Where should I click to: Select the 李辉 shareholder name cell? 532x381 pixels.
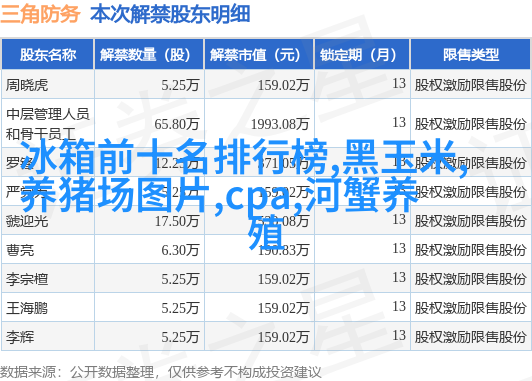[x=20, y=338]
